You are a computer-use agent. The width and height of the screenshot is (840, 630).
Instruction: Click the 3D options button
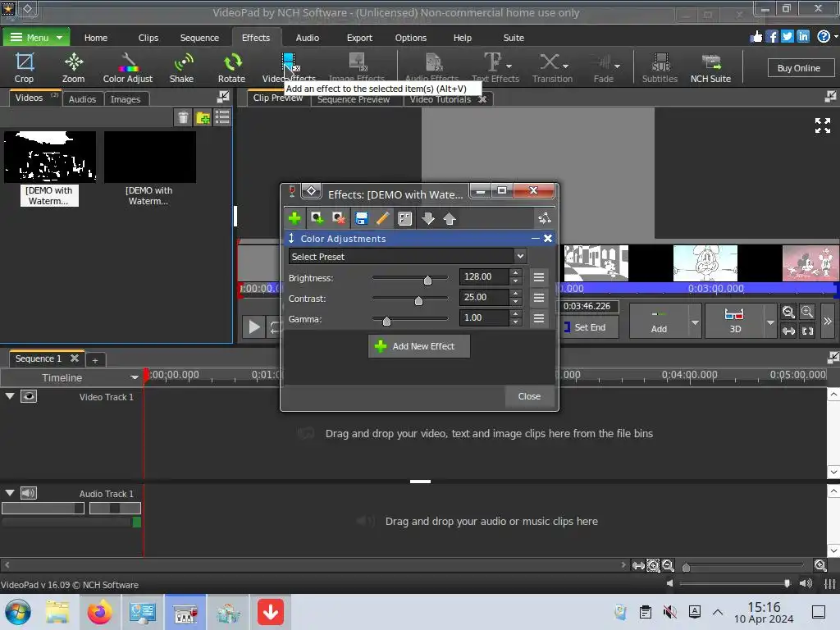click(735, 321)
